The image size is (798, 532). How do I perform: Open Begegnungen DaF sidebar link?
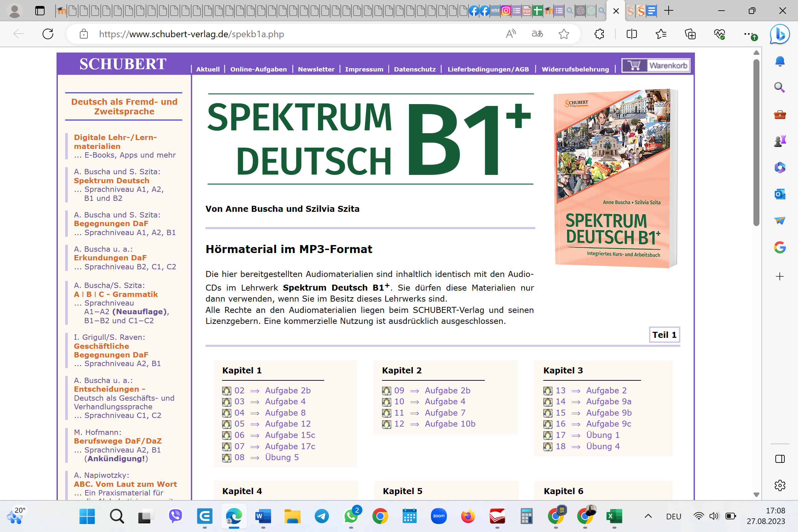[111, 223]
